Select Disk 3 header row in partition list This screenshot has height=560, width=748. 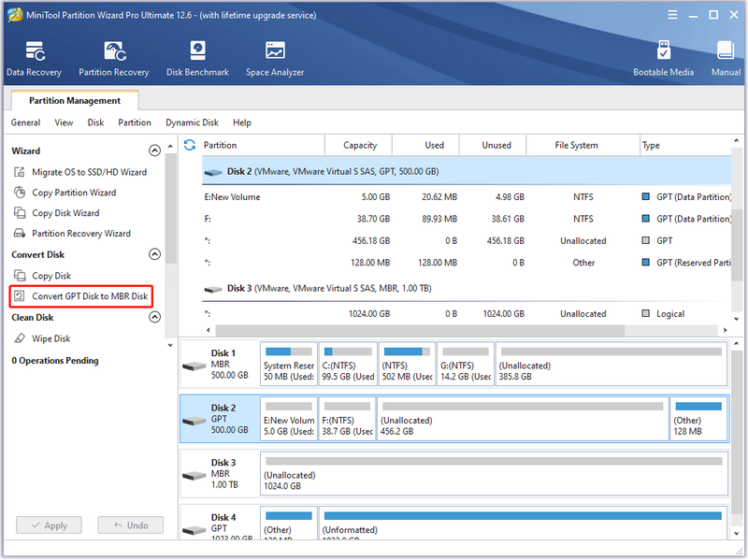click(x=467, y=289)
